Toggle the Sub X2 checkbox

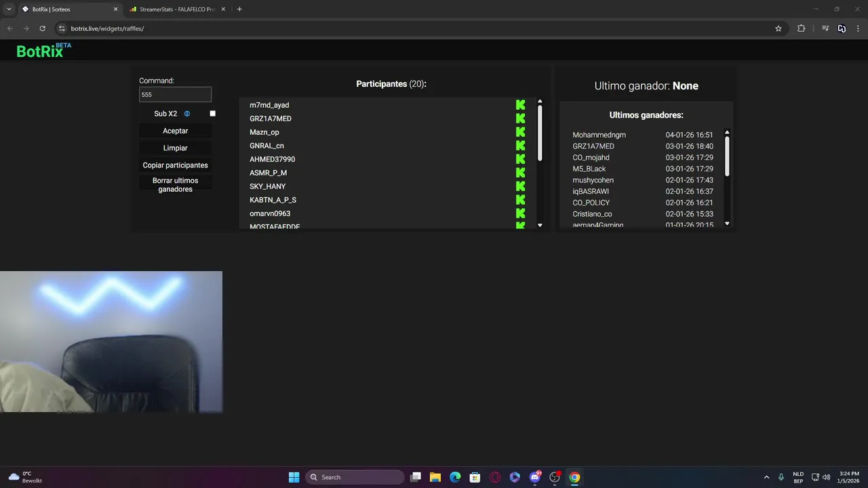[x=212, y=114]
